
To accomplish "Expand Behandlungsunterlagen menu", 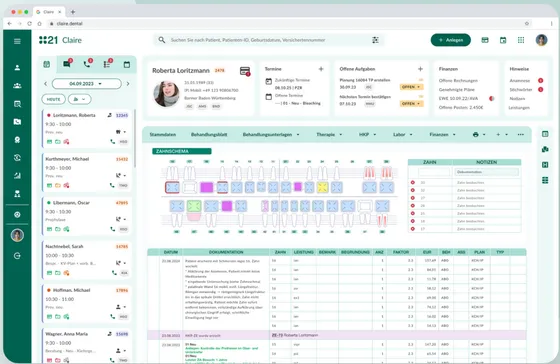I will pyautogui.click(x=271, y=135).
